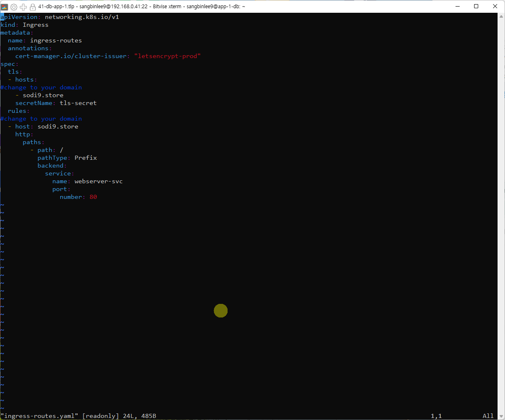Click the second '#change to your domain' comment
The height and width of the screenshot is (420, 505).
pyautogui.click(x=41, y=119)
